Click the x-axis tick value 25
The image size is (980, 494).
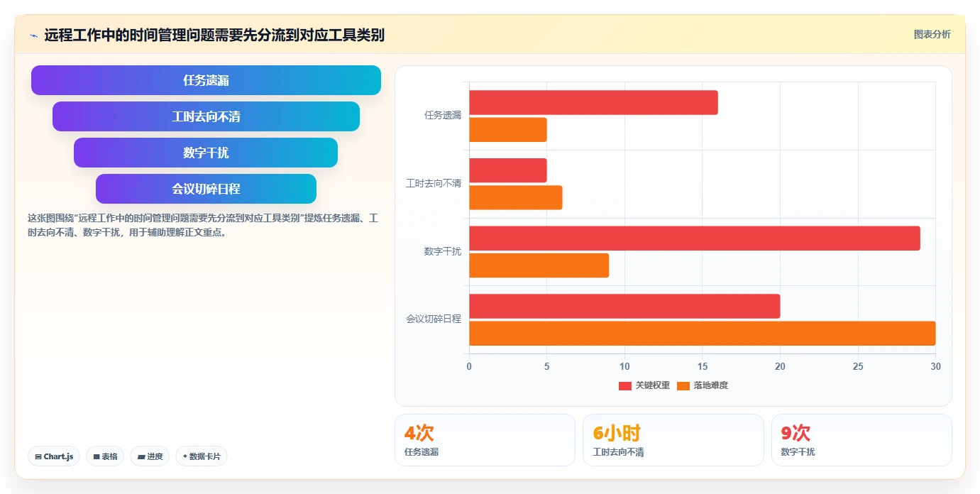pyautogui.click(x=858, y=367)
